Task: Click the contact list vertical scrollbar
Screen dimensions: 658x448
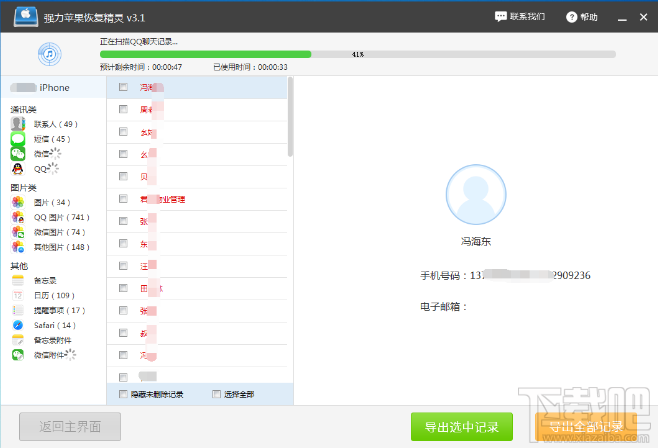Action: (290, 117)
